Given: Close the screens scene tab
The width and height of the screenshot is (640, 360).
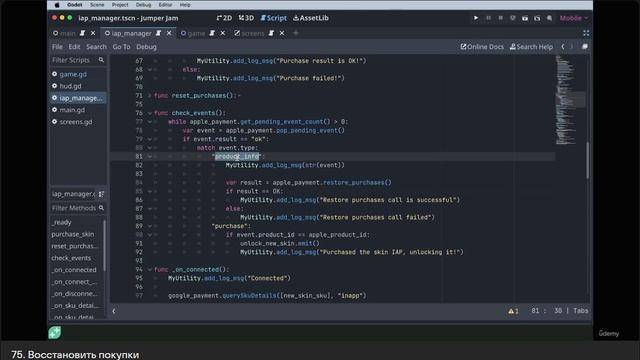Looking at the screenshot, I should 282,33.
